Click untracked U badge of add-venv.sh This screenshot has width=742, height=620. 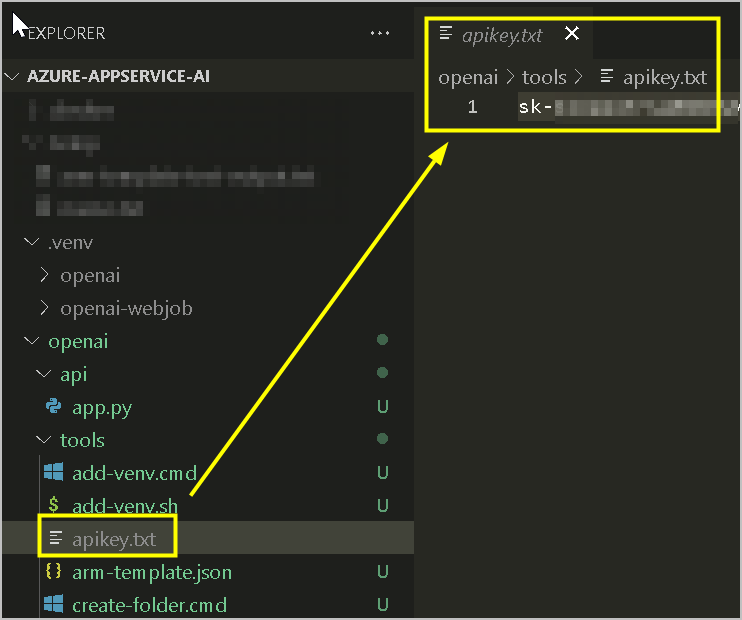pyautogui.click(x=383, y=505)
